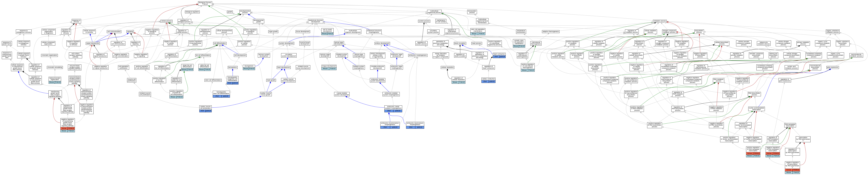Click the 'cranial skeletal system development' node
The image size is (868, 175).
point(342,94)
